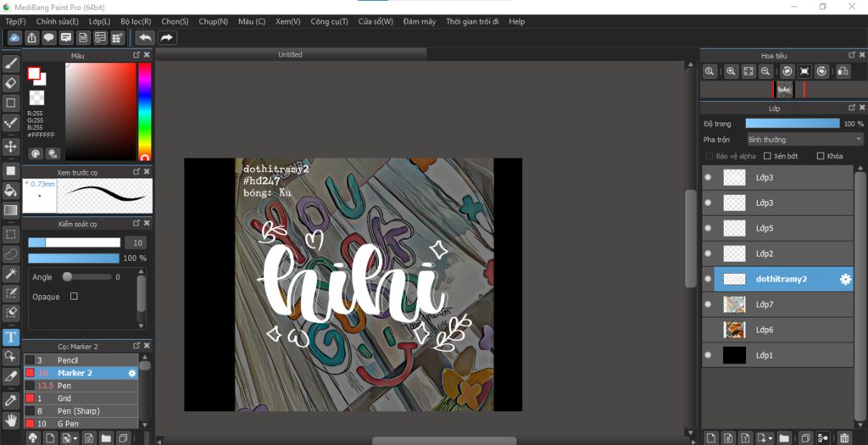The height and width of the screenshot is (445, 868).
Task: Undock the Màu color panel
Action: [x=136, y=55]
